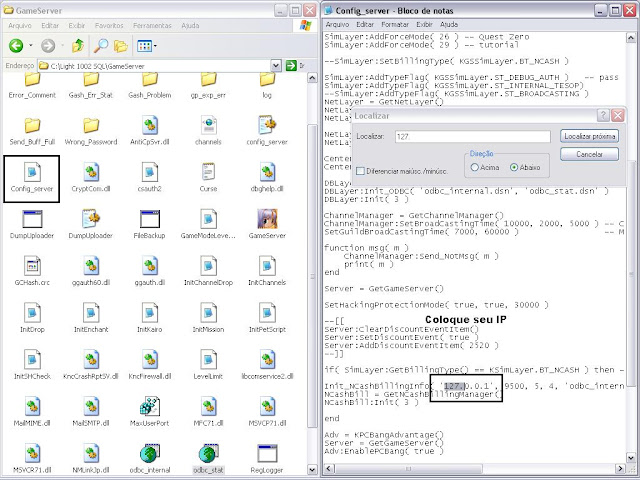The width and height of the screenshot is (640, 480).
Task: Select the odbc_internal DSN file
Action: point(149,459)
